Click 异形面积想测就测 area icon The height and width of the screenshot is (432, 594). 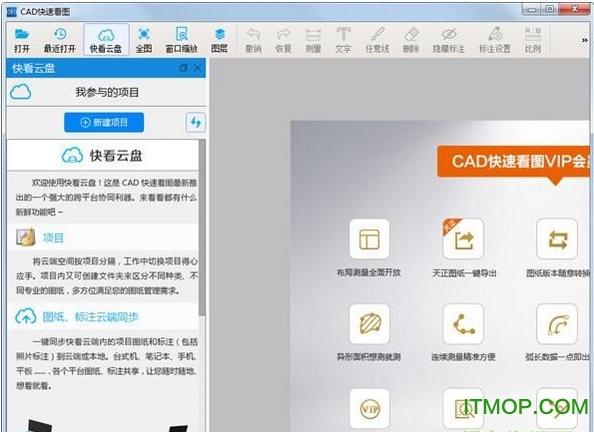tap(369, 324)
